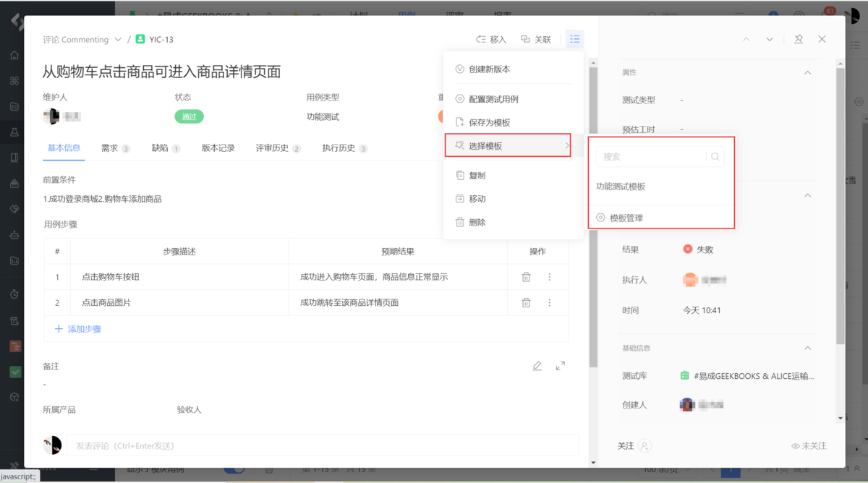Delete step 1 using its trash icon

click(x=526, y=277)
